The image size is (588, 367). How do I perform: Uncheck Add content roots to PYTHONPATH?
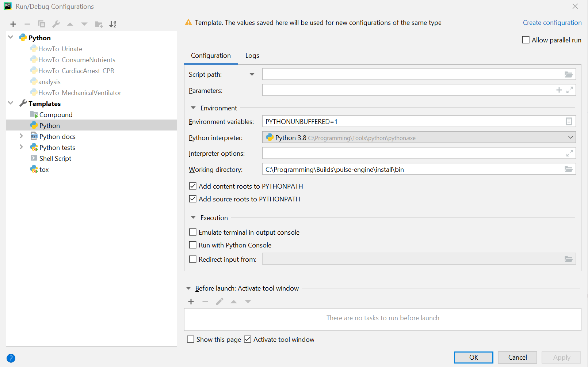tap(193, 186)
